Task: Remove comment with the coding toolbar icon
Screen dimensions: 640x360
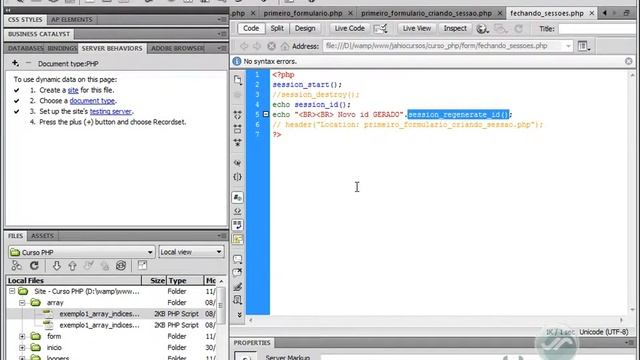Action: click(x=238, y=273)
